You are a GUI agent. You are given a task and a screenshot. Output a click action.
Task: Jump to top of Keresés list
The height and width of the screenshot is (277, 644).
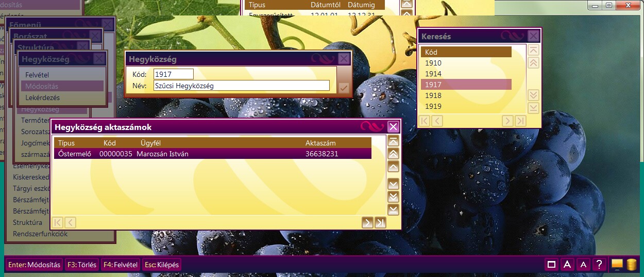[534, 50]
